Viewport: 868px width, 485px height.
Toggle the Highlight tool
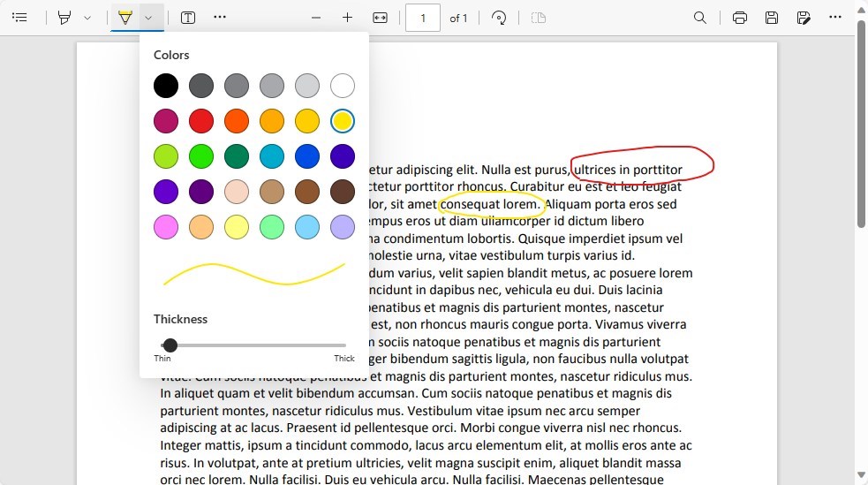(125, 17)
